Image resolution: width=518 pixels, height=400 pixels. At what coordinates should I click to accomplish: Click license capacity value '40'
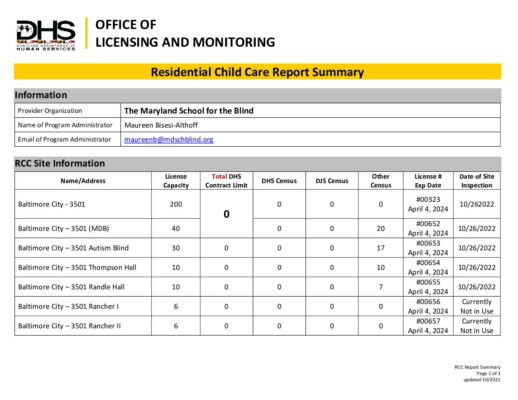176,228
